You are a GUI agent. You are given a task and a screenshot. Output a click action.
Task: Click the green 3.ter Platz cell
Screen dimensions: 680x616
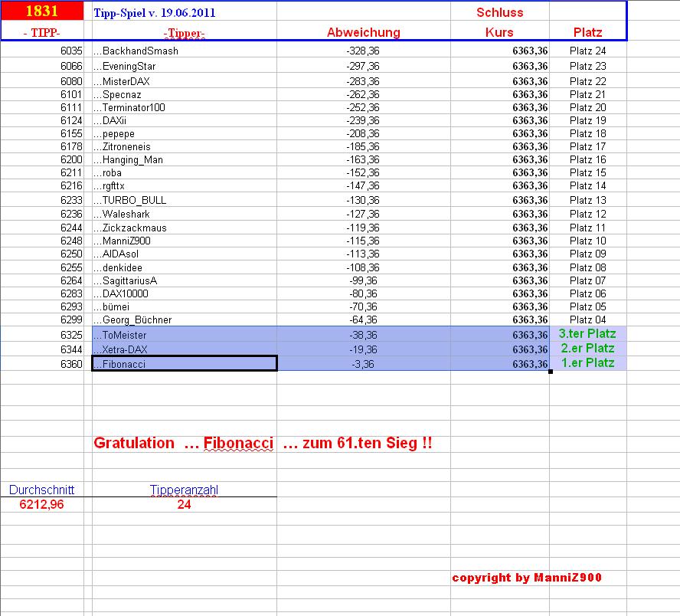[x=587, y=333]
